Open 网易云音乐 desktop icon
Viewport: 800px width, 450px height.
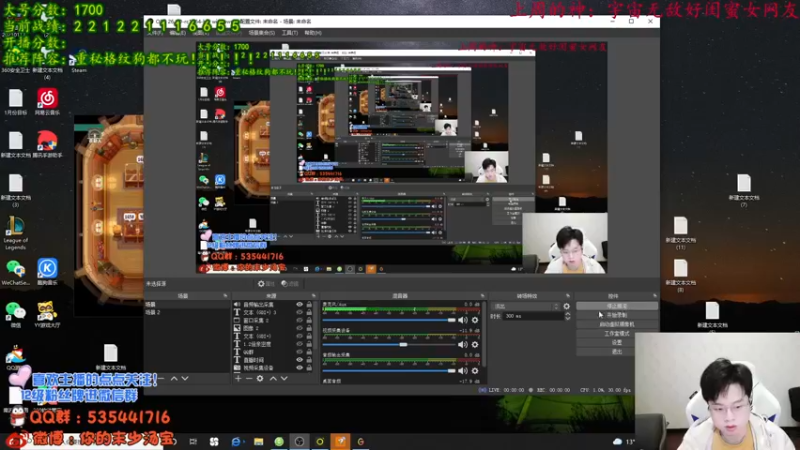coord(47,102)
